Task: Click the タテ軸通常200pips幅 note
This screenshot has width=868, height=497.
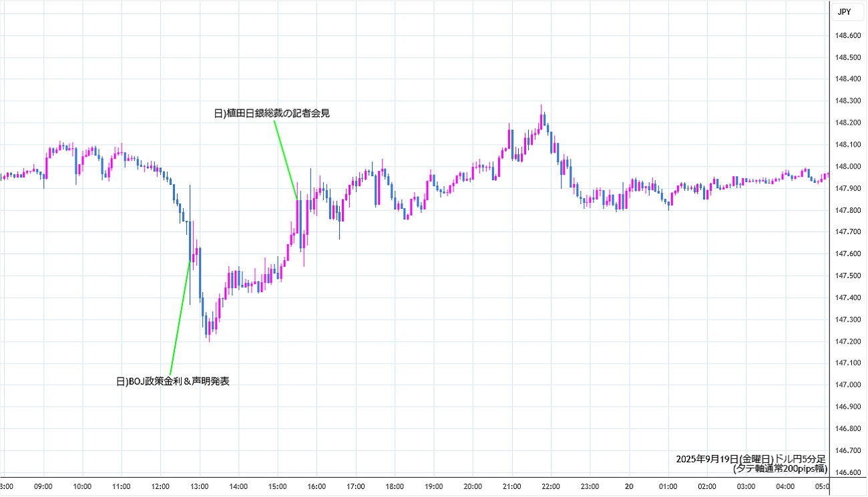Action: (780, 469)
